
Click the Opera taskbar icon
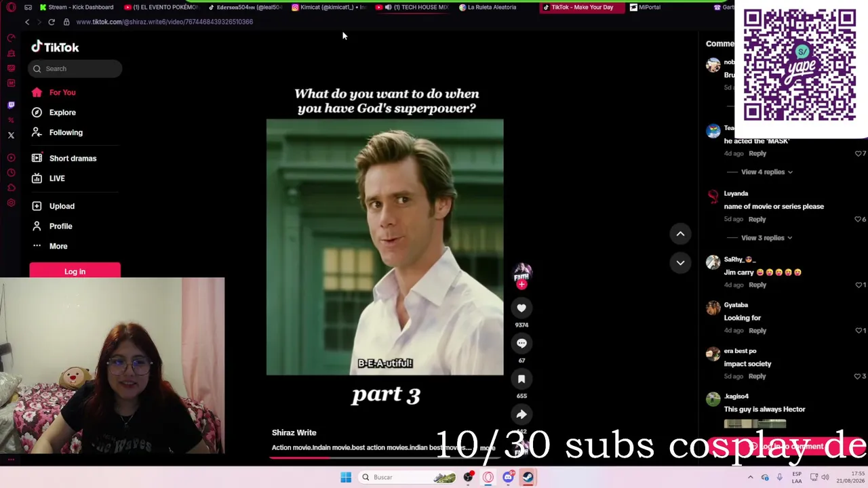pyautogui.click(x=488, y=477)
